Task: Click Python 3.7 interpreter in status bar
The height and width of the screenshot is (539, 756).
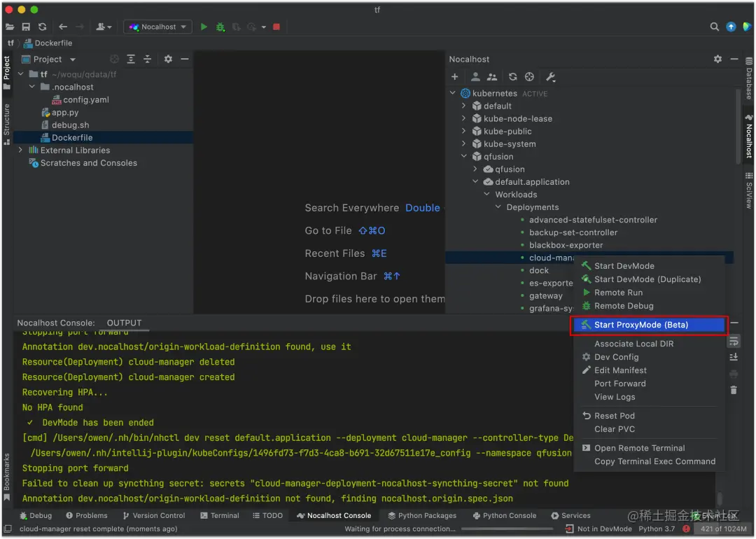Action: pyautogui.click(x=656, y=529)
